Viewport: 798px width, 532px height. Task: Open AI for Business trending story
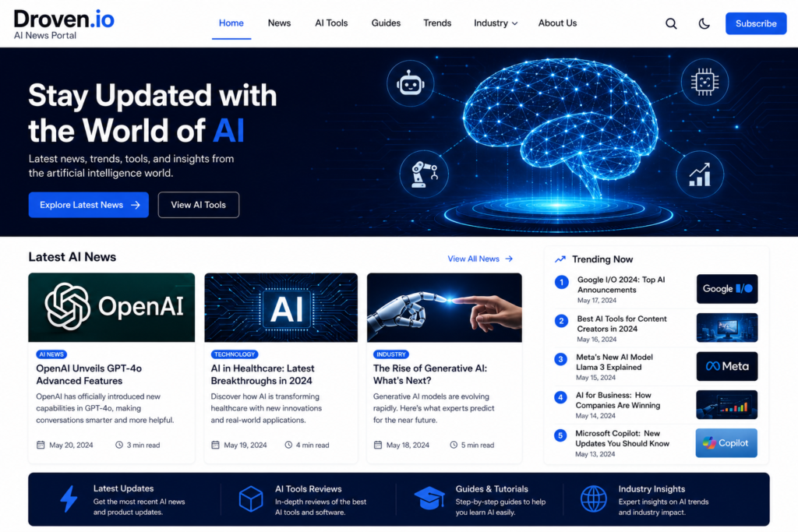click(618, 400)
